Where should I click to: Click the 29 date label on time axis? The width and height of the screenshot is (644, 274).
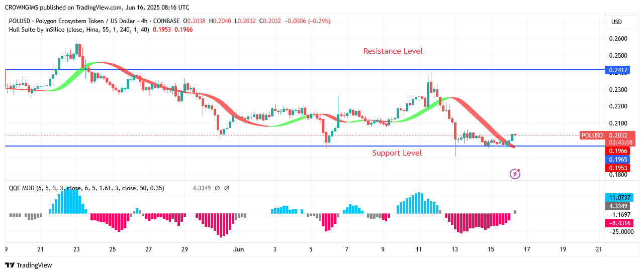tap(185, 249)
